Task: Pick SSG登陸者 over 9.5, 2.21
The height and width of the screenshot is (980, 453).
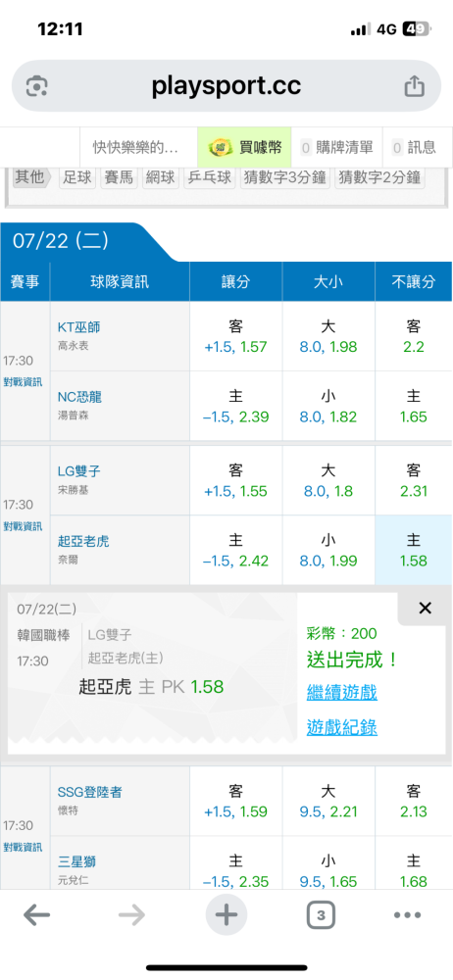Action: [328, 802]
